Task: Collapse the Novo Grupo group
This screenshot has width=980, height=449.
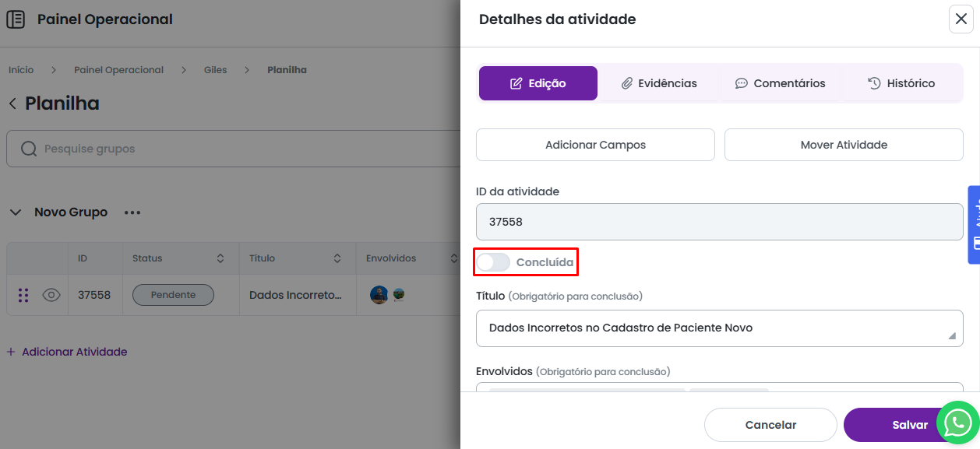Action: 16,212
